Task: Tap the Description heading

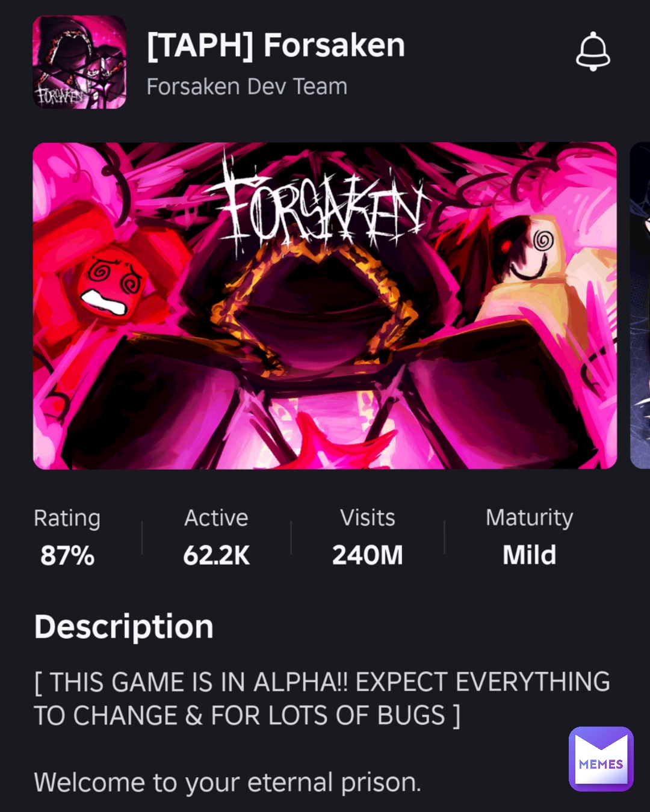Action: click(x=124, y=627)
